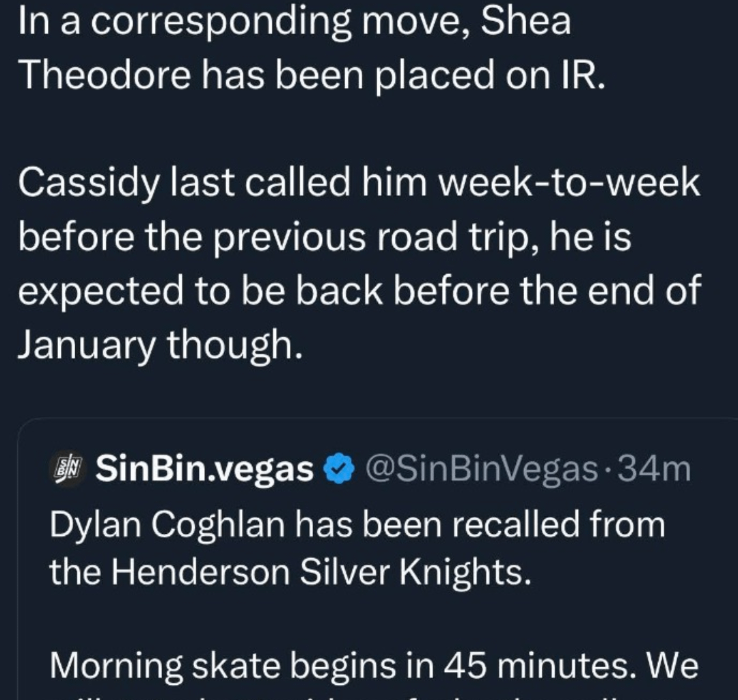Screen dimensions: 738x700
Task: Open the SinBin.vegas display name
Action: tap(205, 470)
